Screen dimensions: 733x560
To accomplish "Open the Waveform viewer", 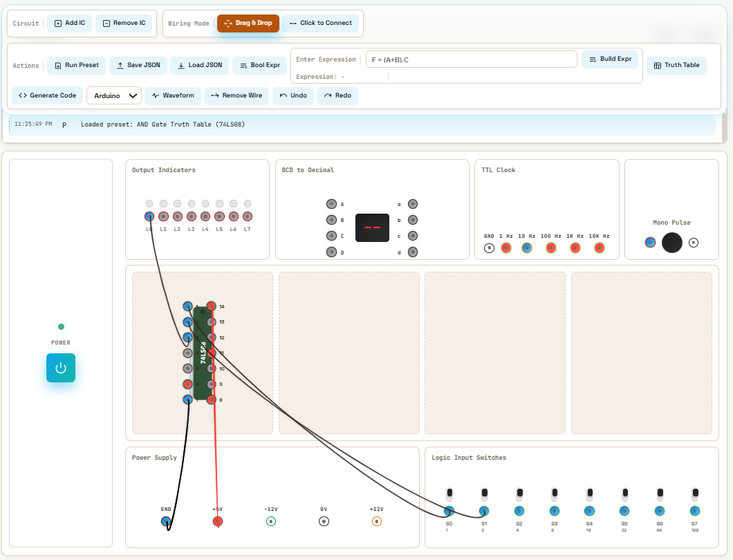I will (x=173, y=95).
